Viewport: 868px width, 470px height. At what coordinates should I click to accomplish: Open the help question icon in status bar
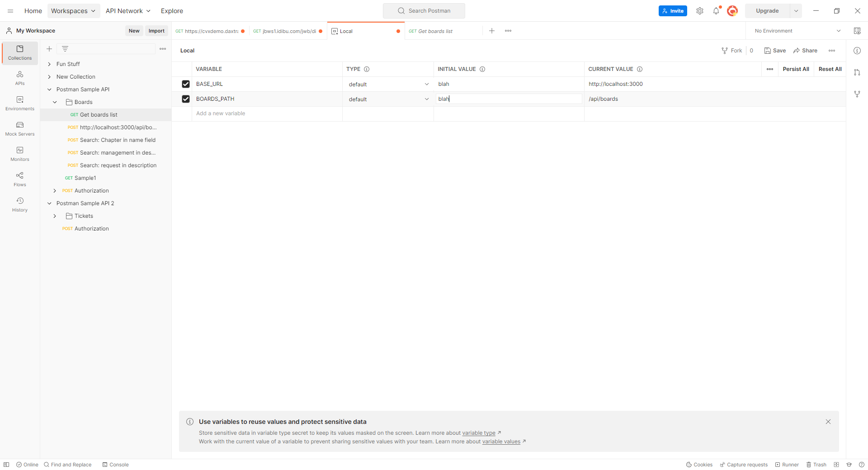862,465
